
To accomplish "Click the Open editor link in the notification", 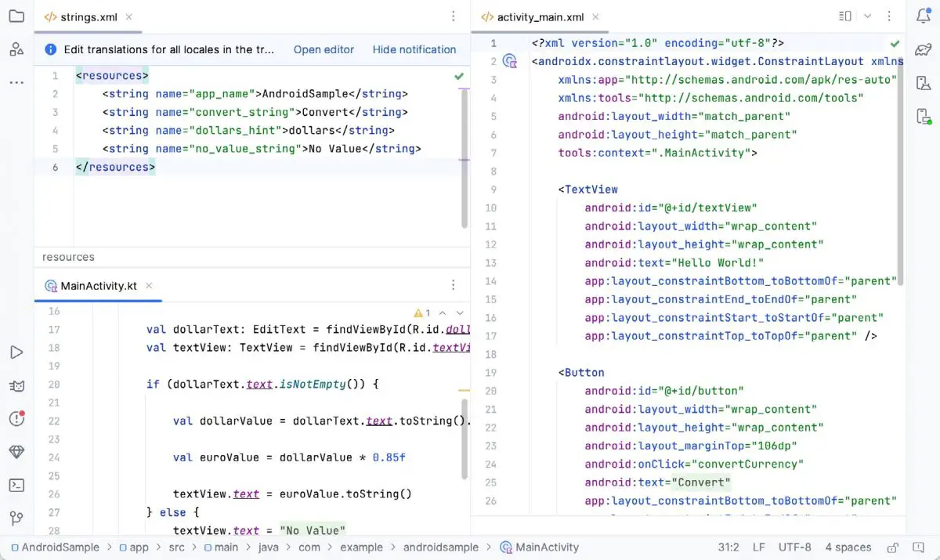I will click(x=324, y=49).
